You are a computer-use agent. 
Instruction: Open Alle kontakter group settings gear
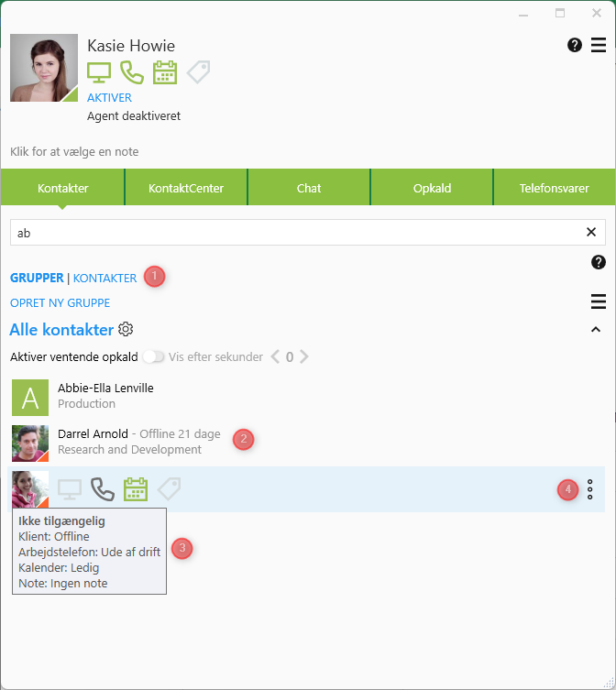point(126,329)
